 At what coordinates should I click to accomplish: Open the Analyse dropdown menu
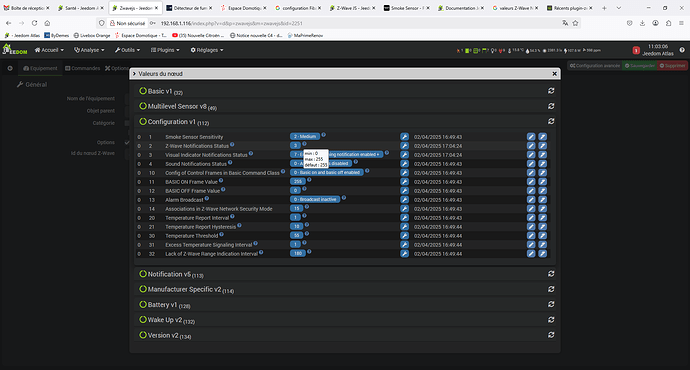[89, 50]
